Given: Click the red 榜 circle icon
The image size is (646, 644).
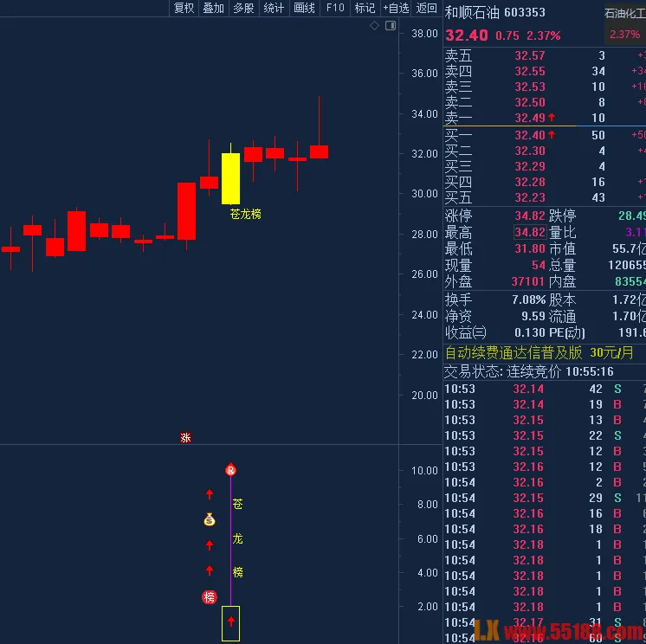Looking at the screenshot, I should (209, 596).
